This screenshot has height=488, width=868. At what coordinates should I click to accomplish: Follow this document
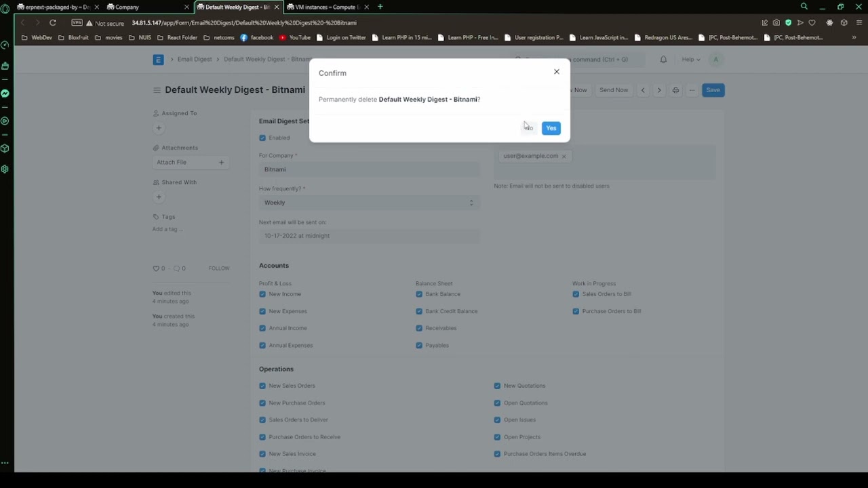219,268
